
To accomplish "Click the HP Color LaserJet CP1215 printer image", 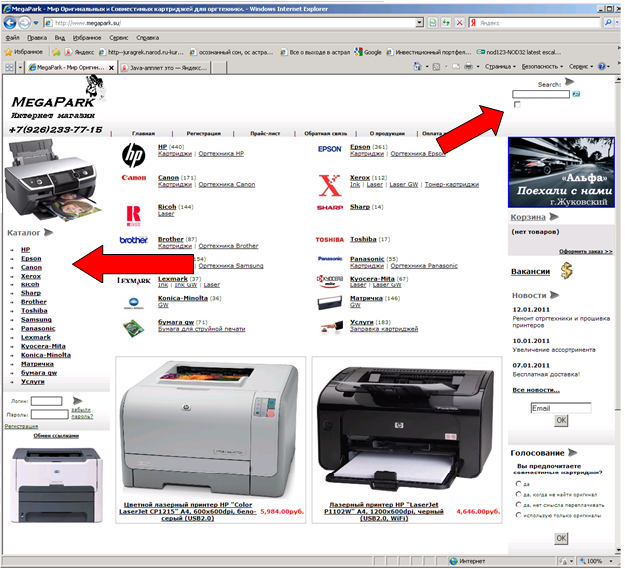I will [x=210, y=428].
